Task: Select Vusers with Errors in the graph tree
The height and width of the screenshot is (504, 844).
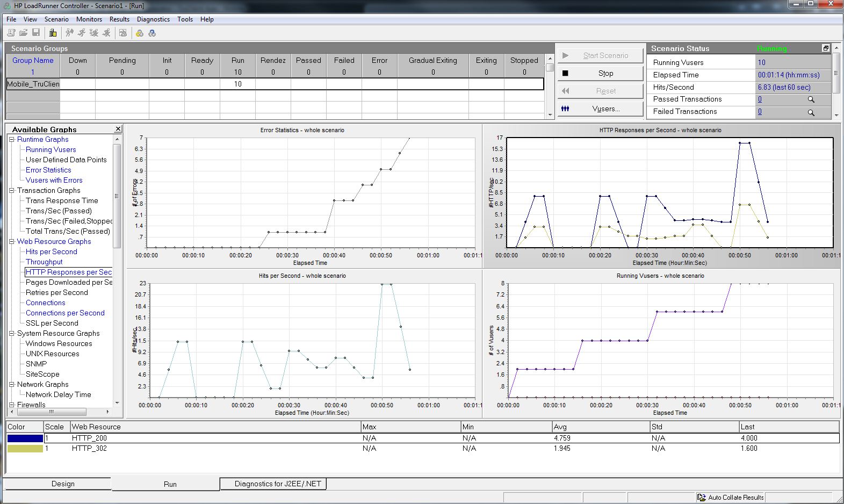Action: pos(54,181)
